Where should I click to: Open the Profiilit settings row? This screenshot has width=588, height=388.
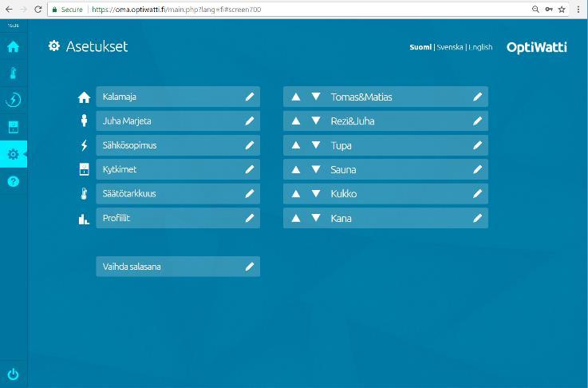[x=178, y=218]
